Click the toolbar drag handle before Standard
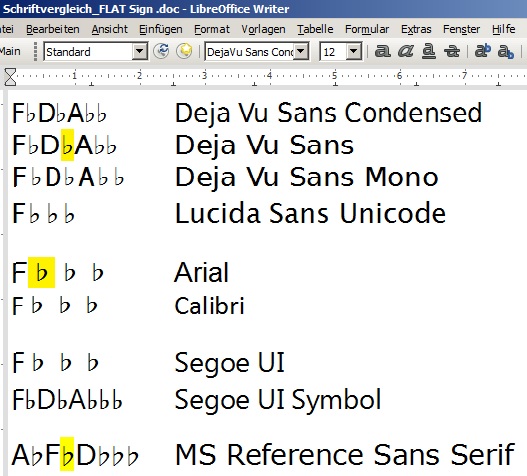The image size is (527, 476). 35,51
